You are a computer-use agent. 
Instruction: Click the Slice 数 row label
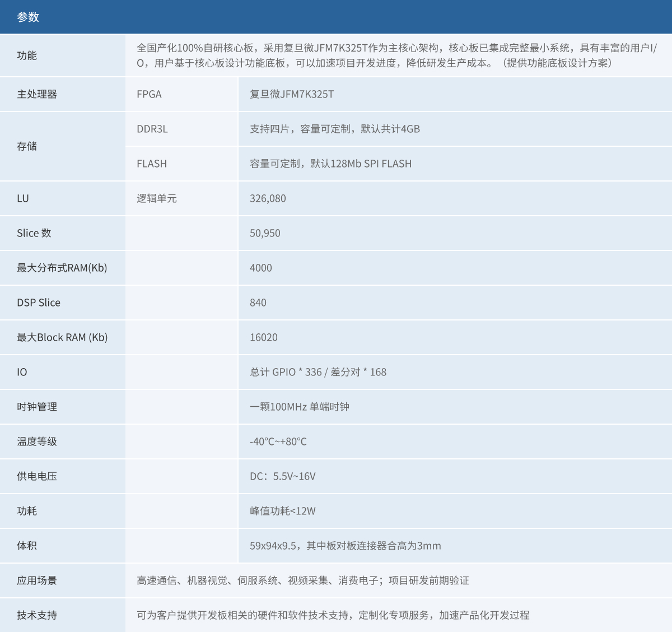pos(34,233)
